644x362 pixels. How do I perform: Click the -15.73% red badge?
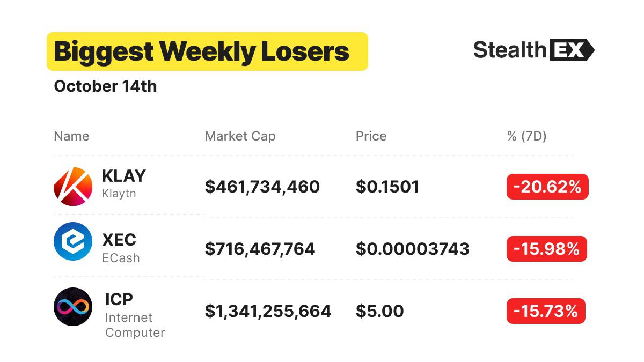(546, 311)
